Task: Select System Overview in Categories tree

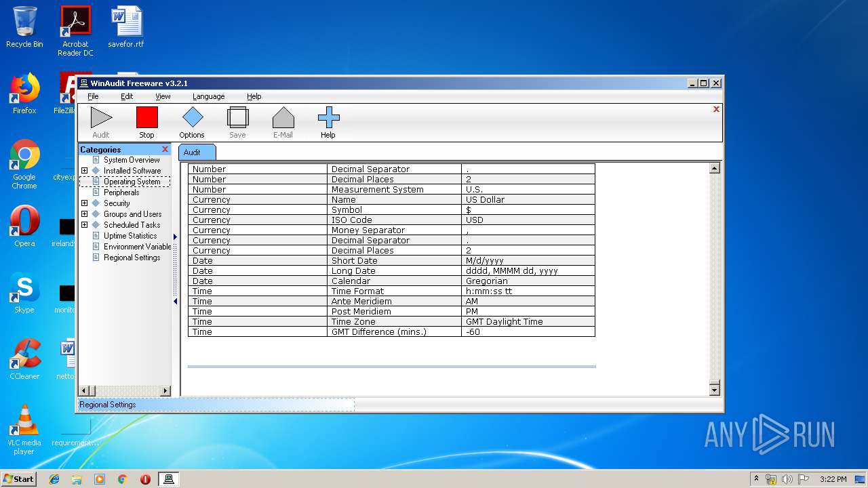Action: [132, 160]
